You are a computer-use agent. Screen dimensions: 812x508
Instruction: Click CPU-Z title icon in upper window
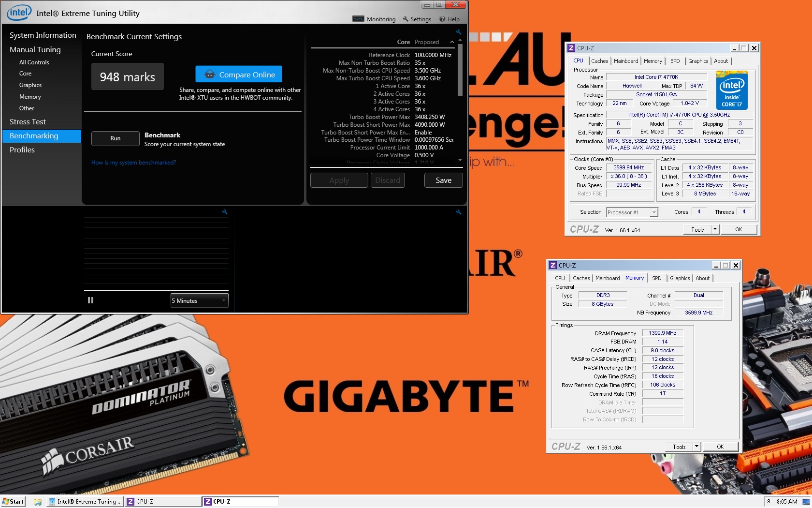tap(571, 48)
